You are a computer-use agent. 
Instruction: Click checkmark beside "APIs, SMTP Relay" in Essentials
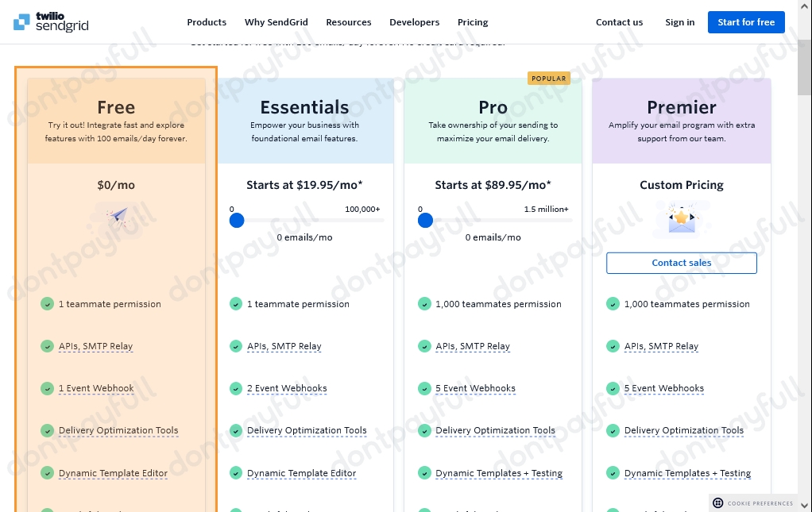point(236,346)
